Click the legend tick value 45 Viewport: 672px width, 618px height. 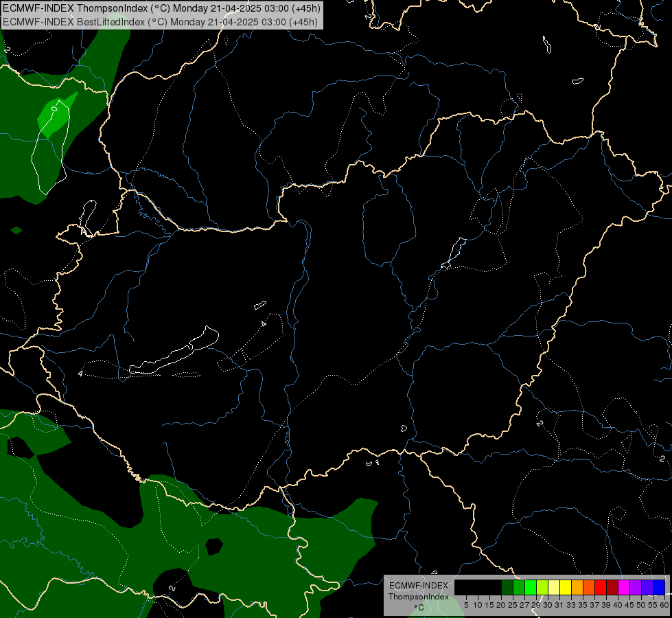click(x=629, y=605)
